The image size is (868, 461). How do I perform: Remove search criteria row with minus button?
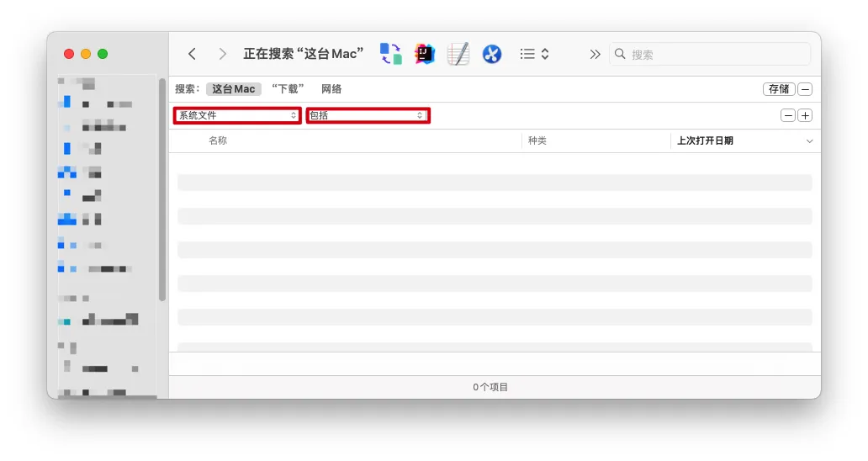pyautogui.click(x=788, y=116)
